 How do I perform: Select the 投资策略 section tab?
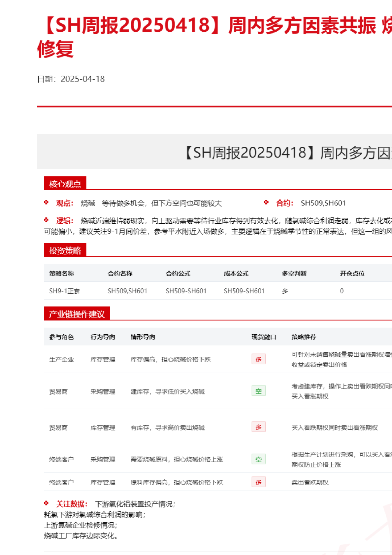[65, 250]
